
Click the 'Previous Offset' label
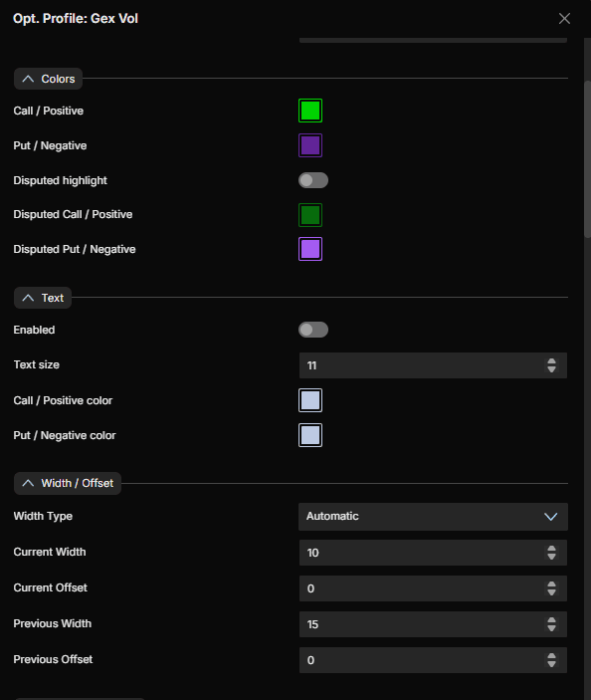tap(53, 659)
